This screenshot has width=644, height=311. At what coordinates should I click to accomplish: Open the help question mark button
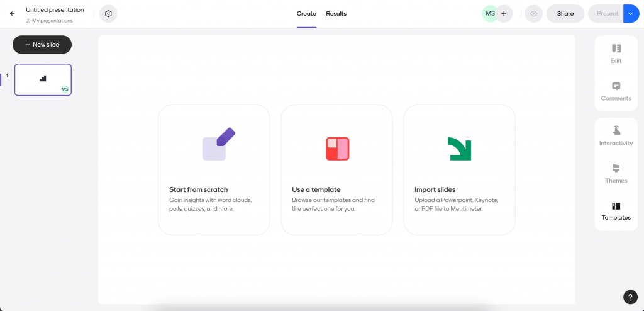pyautogui.click(x=630, y=297)
